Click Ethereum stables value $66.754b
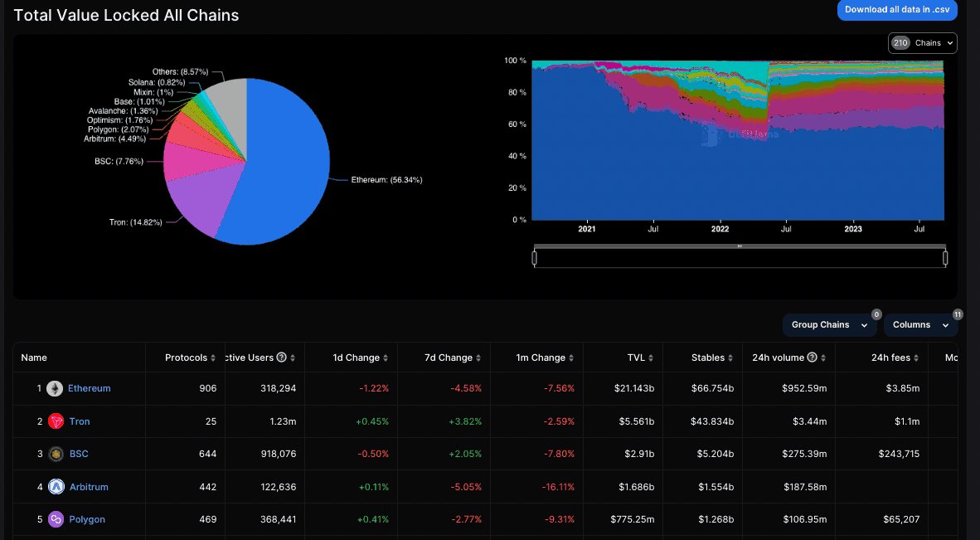 pos(712,388)
